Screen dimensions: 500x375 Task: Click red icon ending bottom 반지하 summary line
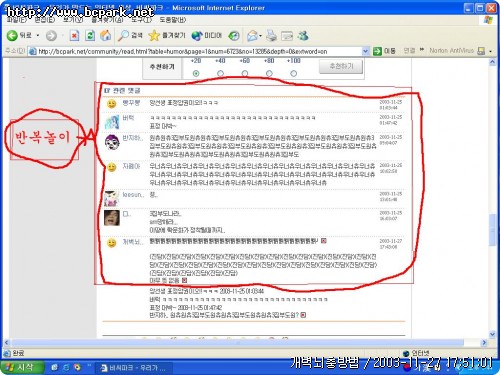(303, 315)
